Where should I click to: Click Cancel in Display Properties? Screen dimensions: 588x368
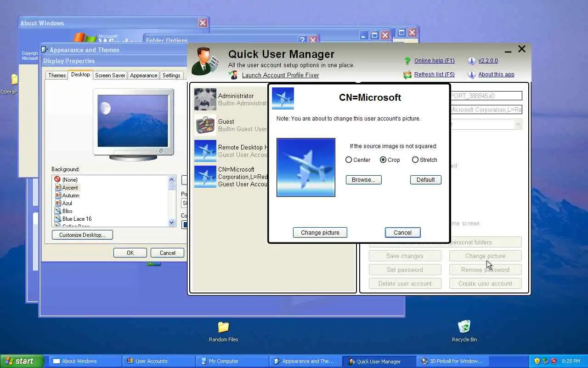[168, 253]
